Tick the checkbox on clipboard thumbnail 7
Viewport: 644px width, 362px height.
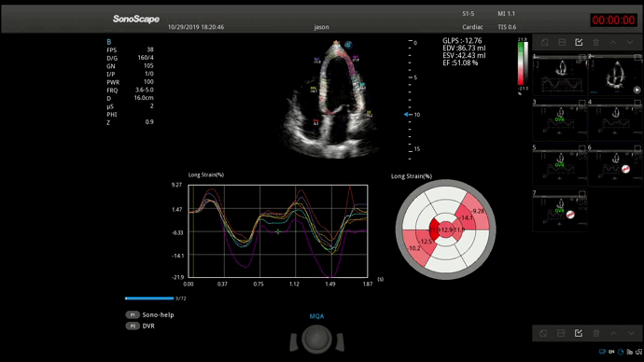point(582,194)
